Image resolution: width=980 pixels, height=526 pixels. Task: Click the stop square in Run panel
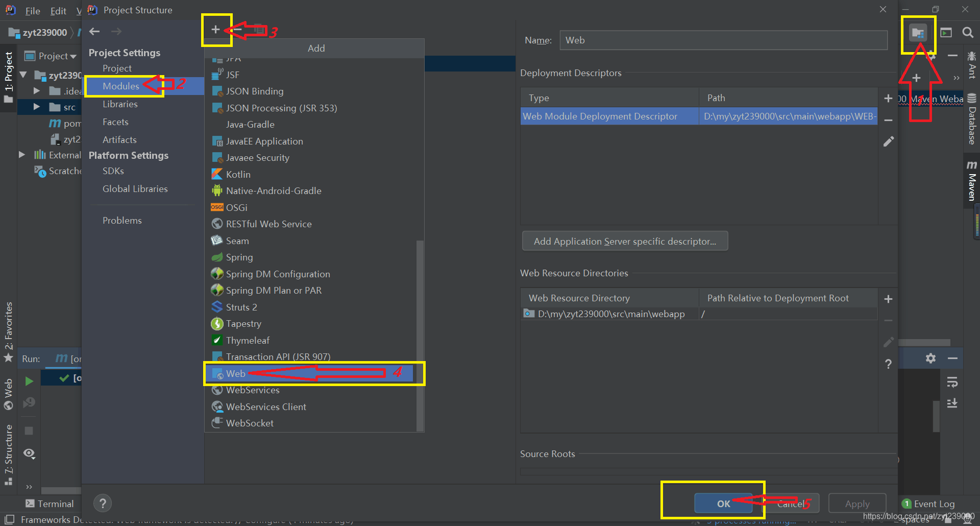(29, 431)
